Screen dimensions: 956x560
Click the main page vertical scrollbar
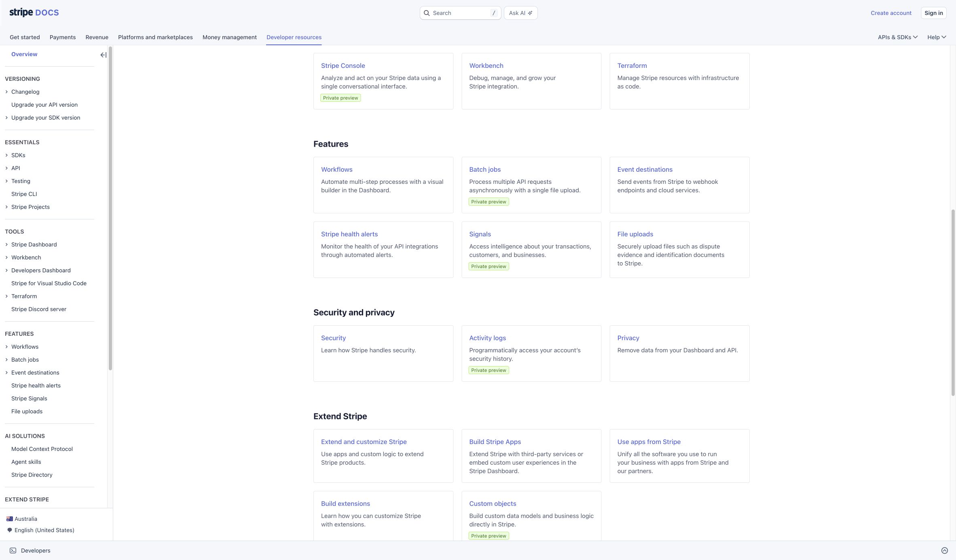(953, 302)
